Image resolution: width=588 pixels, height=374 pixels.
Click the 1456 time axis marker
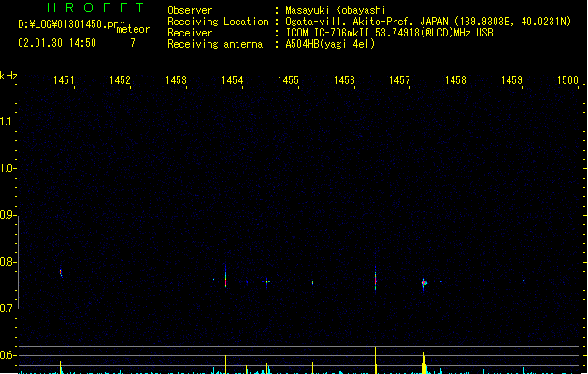(344, 79)
